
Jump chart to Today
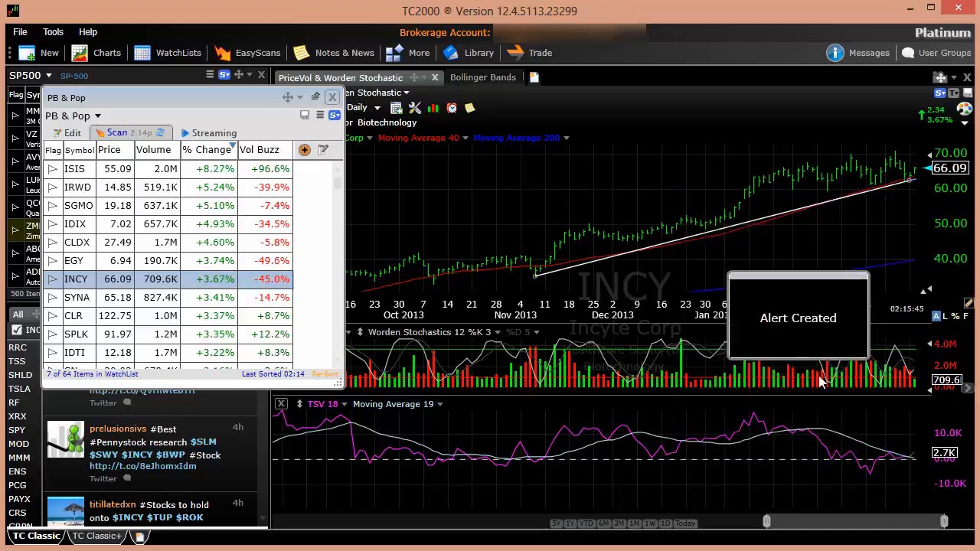click(685, 523)
